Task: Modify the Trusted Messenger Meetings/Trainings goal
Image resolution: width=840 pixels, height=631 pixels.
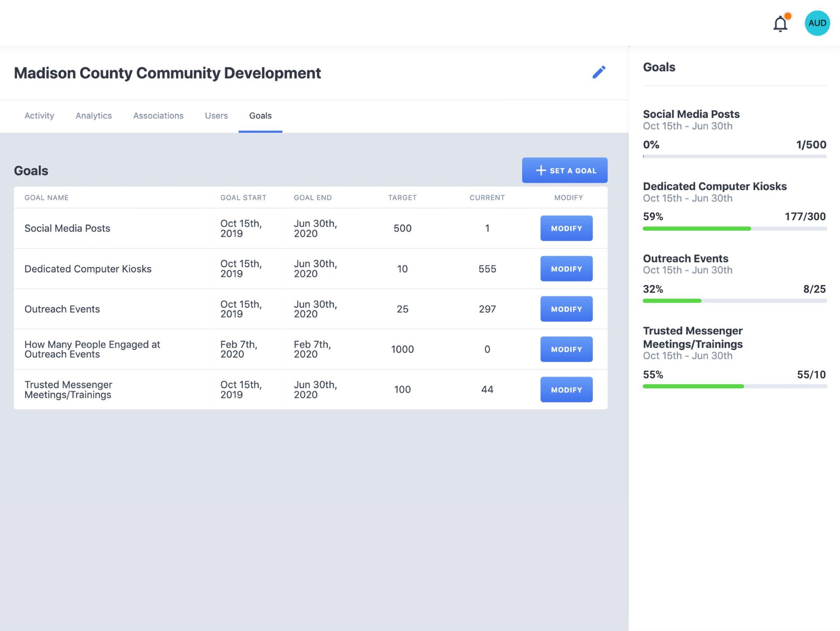Action: [566, 389]
